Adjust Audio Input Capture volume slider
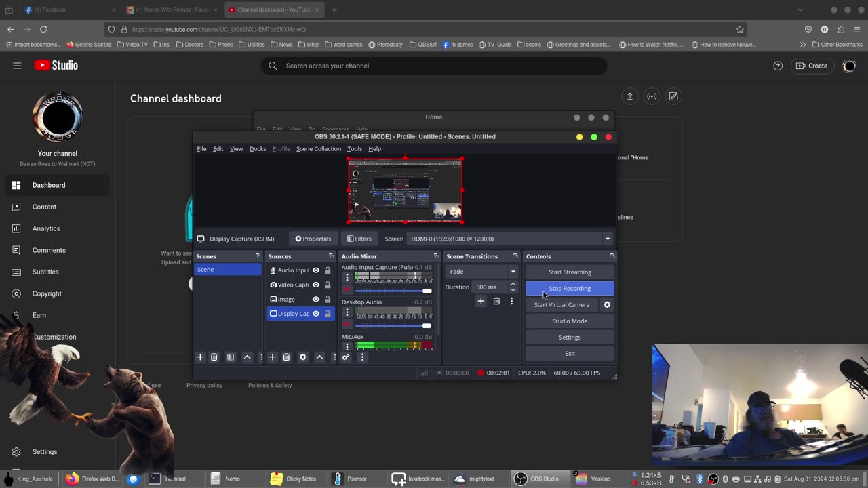Screen dimensions: 868x488 click(394, 290)
